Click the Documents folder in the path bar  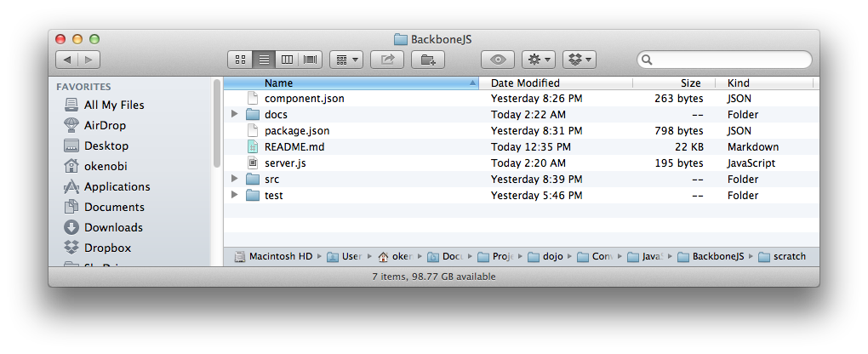445,256
